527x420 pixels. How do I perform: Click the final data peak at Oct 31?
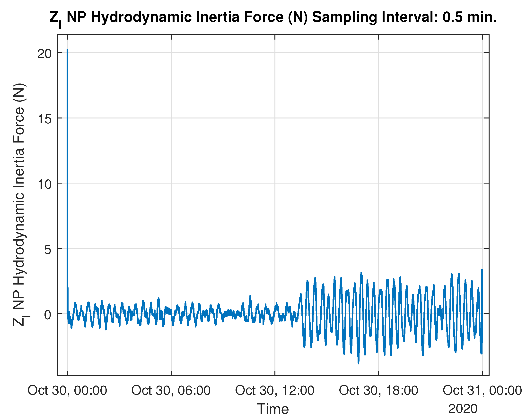tap(482, 270)
